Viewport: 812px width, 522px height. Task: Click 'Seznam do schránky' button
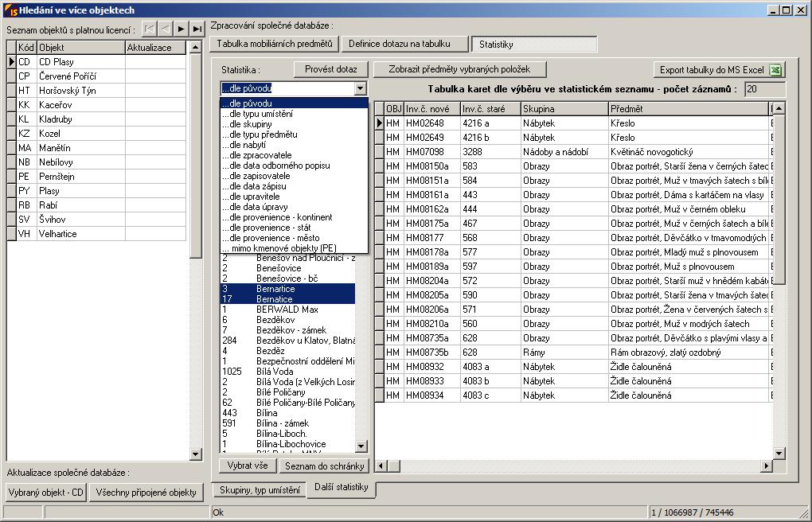click(x=324, y=466)
